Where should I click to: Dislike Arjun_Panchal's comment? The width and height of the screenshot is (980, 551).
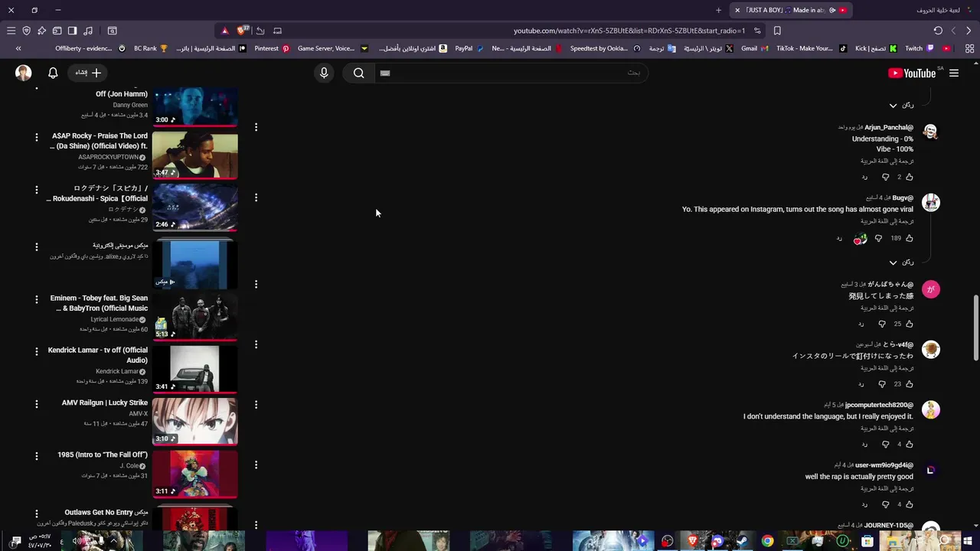coord(886,177)
